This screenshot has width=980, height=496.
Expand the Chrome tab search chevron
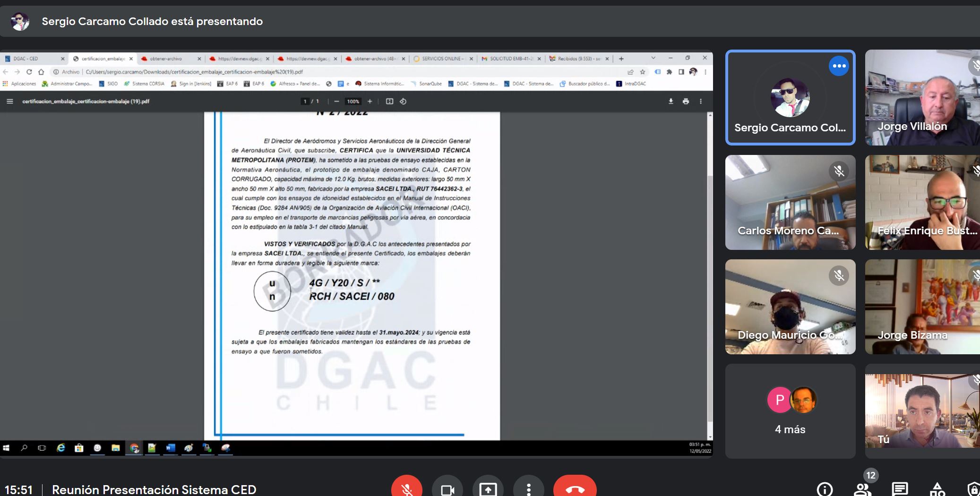point(653,58)
